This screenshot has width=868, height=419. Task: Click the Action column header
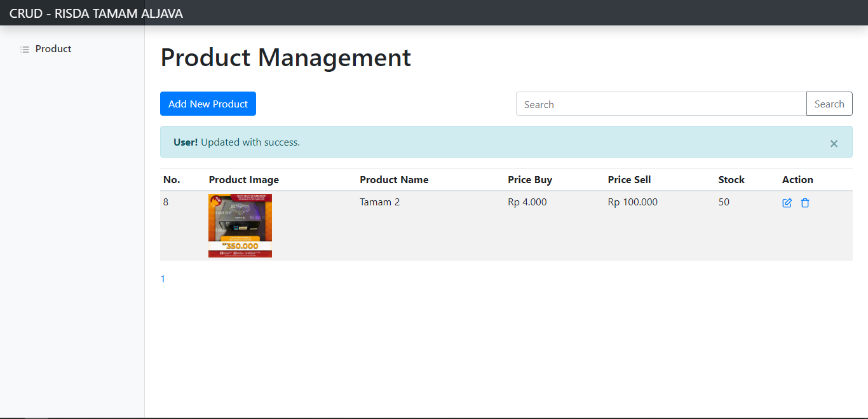797,180
